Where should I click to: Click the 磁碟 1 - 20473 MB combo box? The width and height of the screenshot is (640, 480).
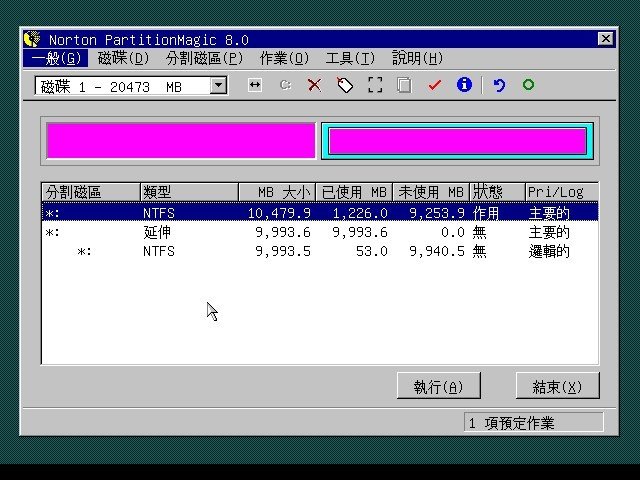131,86
